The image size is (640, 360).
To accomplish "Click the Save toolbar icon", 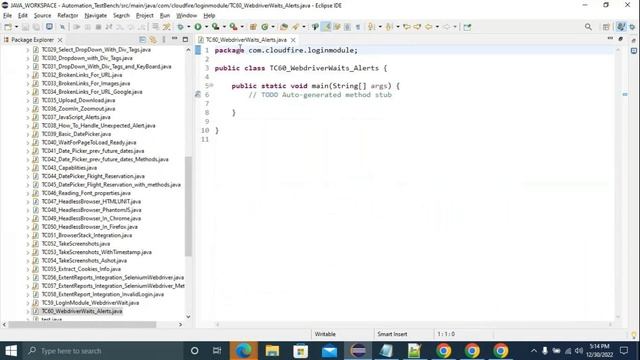I will point(25,27).
